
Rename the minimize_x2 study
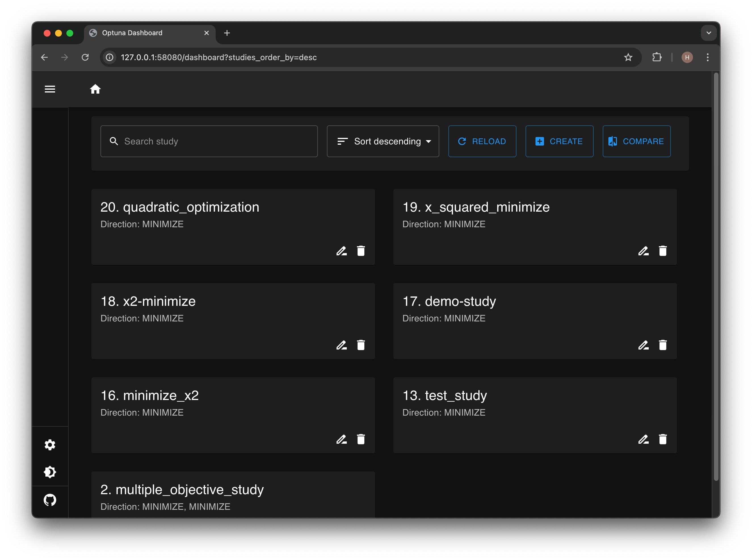pos(341,439)
